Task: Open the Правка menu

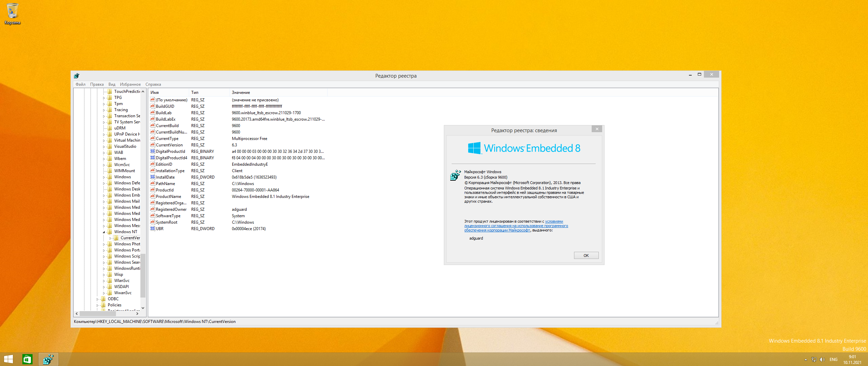Action: [x=97, y=84]
